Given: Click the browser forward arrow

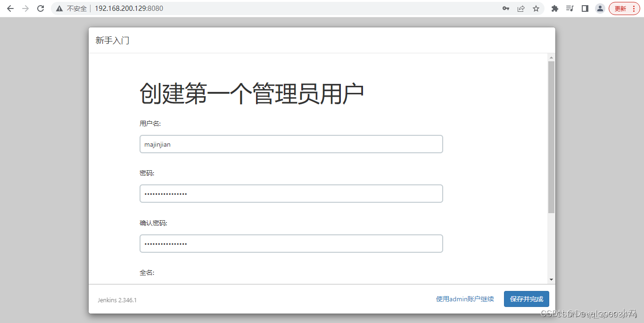Looking at the screenshot, I should [x=25, y=8].
